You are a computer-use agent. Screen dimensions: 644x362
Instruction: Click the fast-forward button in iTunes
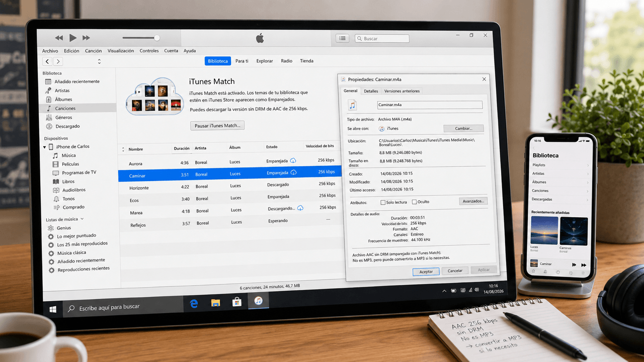coord(86,38)
